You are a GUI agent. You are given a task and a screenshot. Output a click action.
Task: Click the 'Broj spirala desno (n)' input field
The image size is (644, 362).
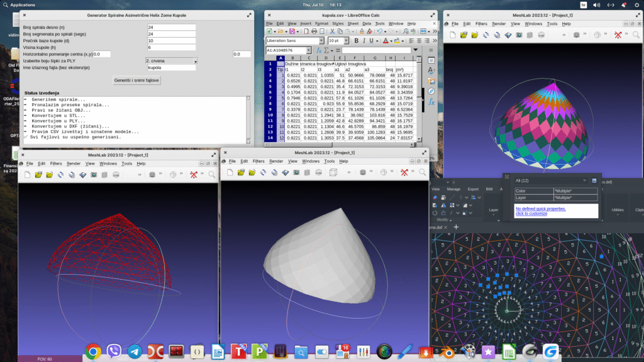click(171, 28)
